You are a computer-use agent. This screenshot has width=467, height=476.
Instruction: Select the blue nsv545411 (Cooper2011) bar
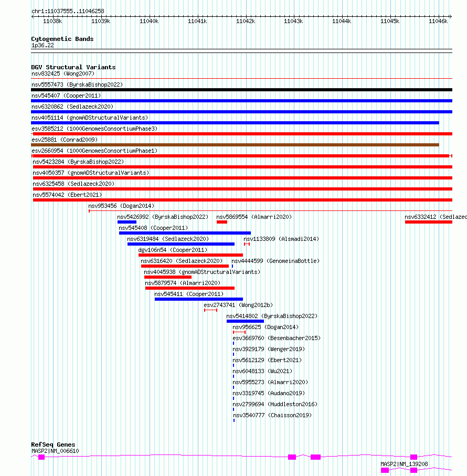pos(199,299)
